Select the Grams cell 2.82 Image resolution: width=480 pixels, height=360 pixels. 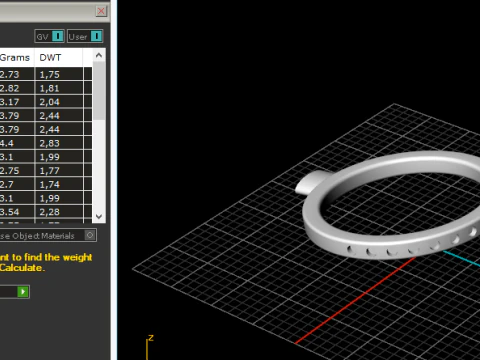pyautogui.click(x=17, y=88)
